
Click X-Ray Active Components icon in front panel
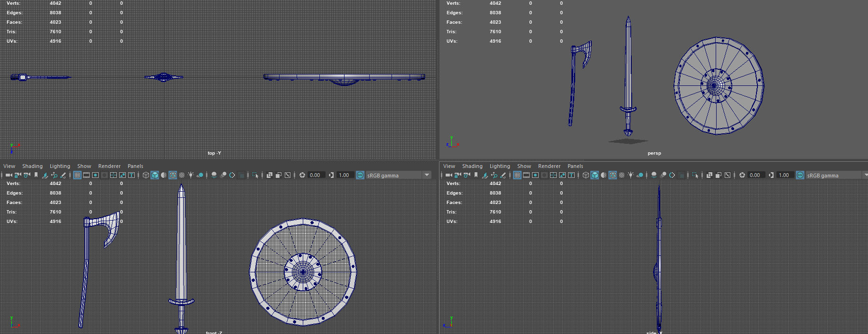[279, 175]
